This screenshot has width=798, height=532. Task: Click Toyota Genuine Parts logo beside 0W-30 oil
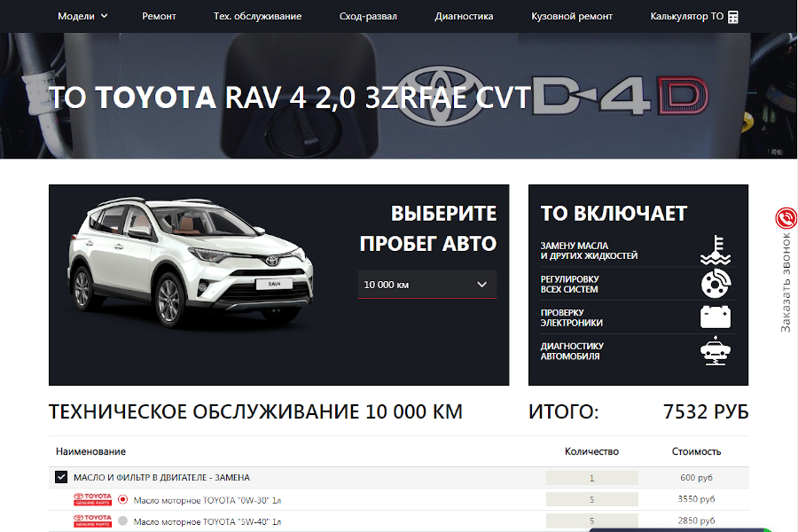pos(92,499)
